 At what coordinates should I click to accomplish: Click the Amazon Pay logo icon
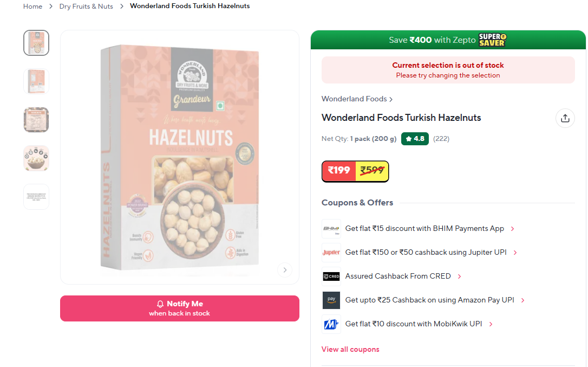tap(331, 300)
